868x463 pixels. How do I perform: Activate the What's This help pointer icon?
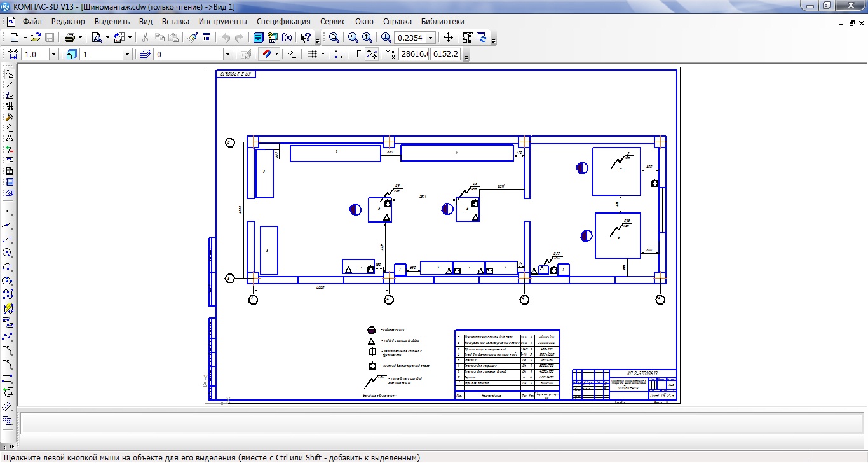(x=306, y=38)
